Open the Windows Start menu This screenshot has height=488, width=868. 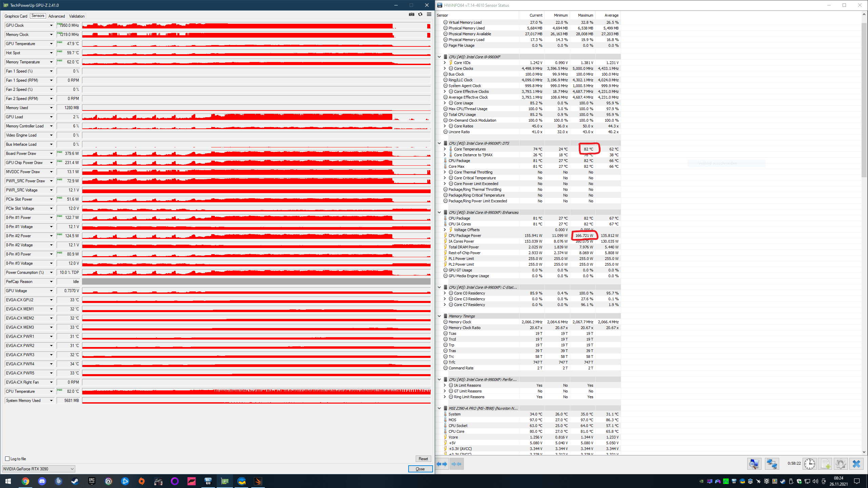8,481
